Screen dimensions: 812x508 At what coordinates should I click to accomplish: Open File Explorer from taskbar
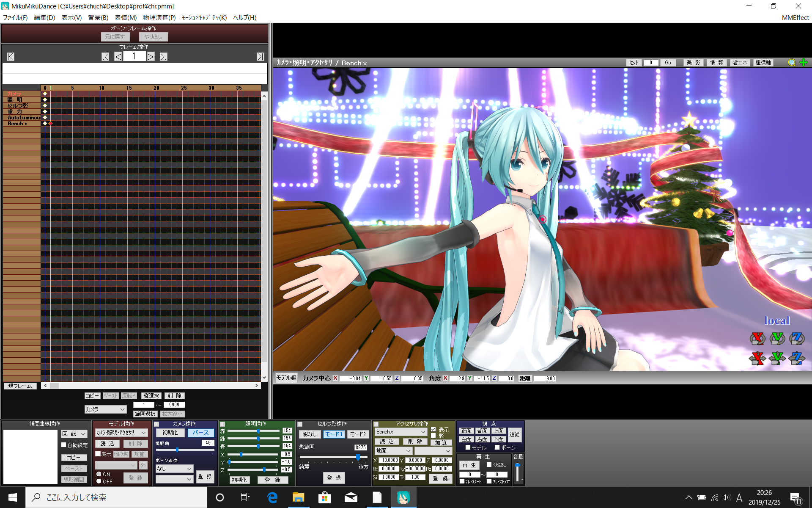pos(299,497)
